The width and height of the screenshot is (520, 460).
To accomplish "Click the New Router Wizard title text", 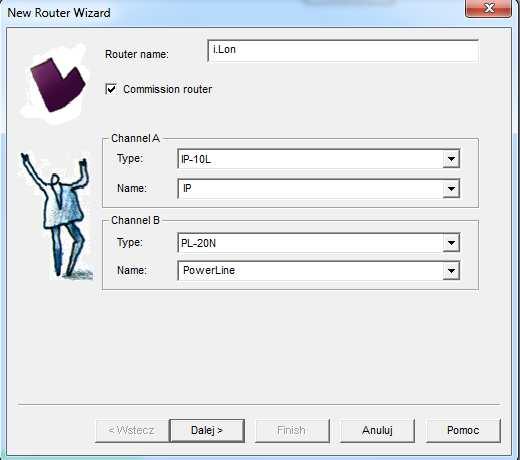I will (59, 13).
